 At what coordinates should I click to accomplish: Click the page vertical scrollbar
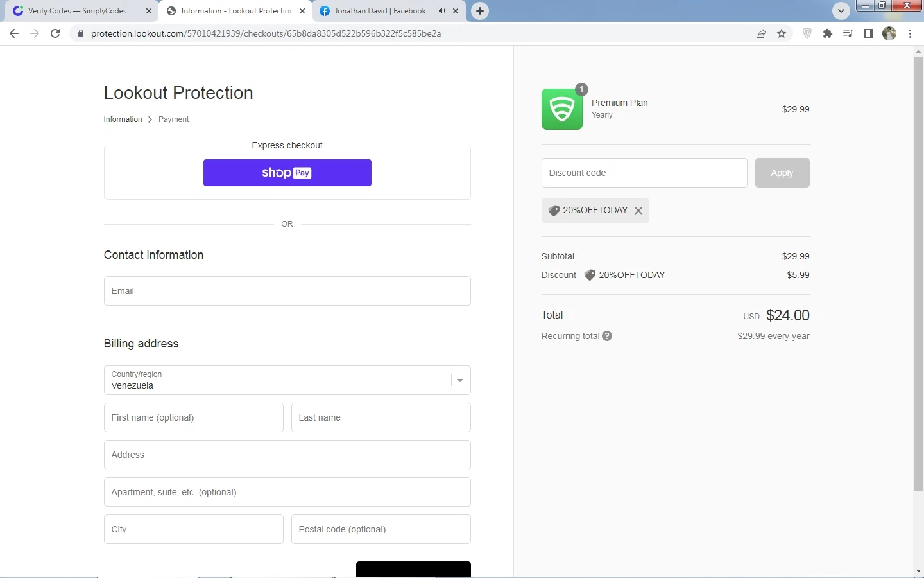[x=918, y=274]
